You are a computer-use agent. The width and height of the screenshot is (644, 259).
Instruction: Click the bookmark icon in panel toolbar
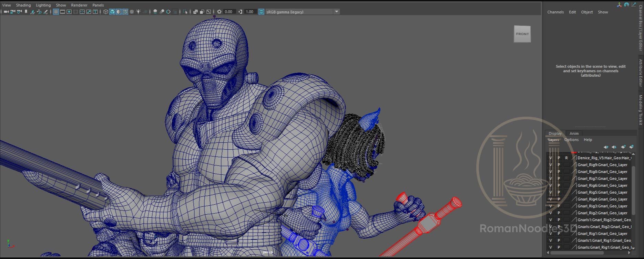(x=26, y=12)
